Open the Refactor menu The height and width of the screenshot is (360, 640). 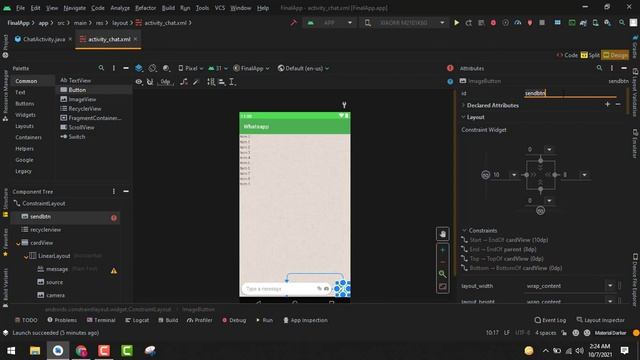pos(145,8)
